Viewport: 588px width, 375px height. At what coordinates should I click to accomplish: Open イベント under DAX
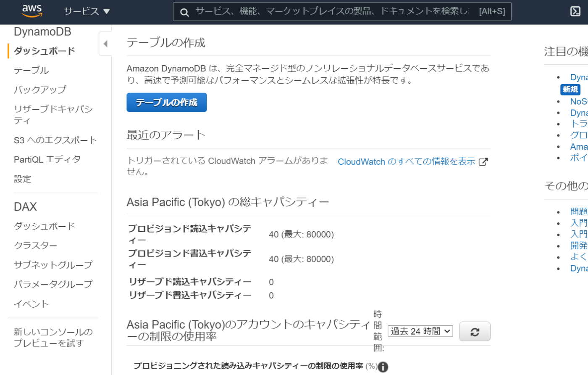tap(31, 304)
